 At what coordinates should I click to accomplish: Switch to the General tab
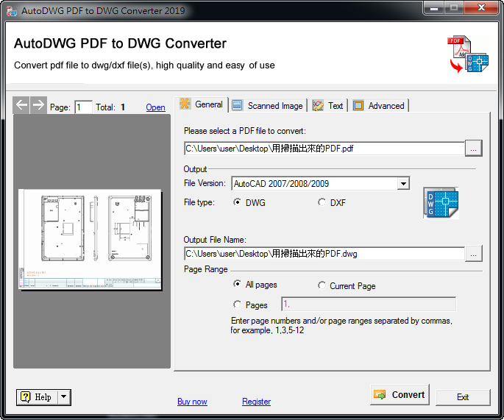click(202, 104)
